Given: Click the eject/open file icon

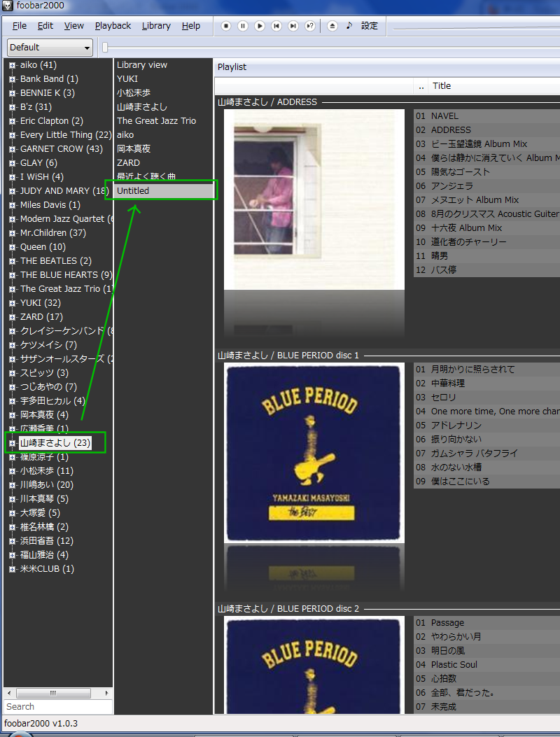Looking at the screenshot, I should point(332,26).
